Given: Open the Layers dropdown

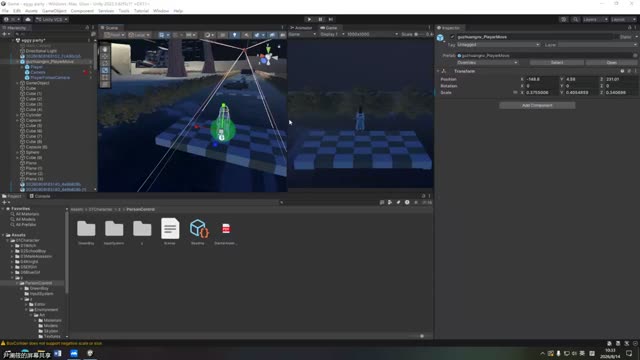Looking at the screenshot, I should tap(595, 19).
